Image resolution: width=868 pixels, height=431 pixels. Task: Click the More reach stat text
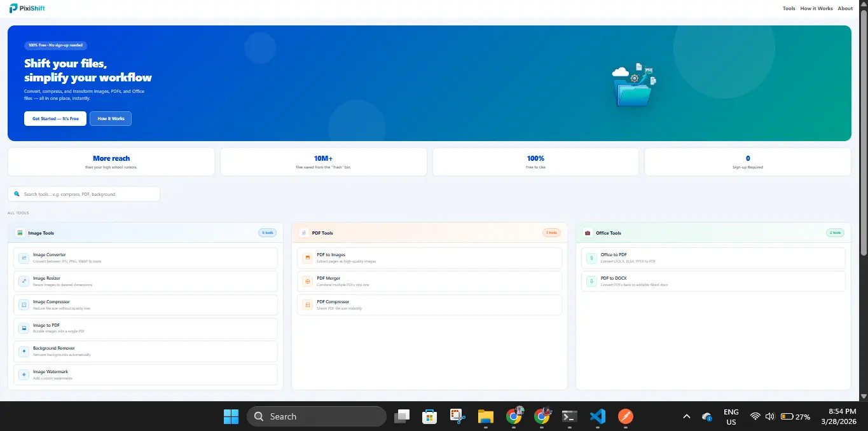[x=111, y=158]
